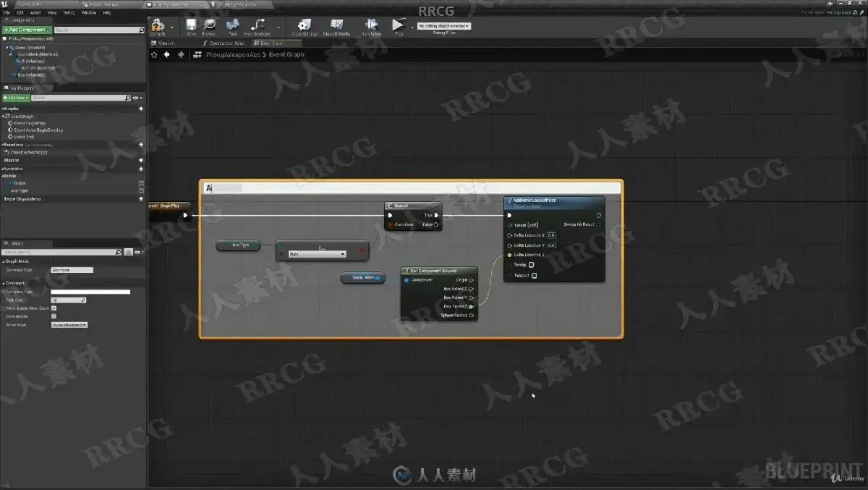Start Simulation from the toolbar
The width and height of the screenshot is (868, 490).
(371, 27)
